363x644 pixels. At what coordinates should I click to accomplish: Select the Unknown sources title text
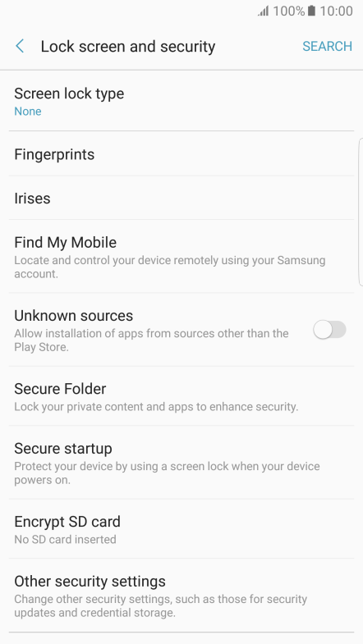pyautogui.click(x=74, y=315)
